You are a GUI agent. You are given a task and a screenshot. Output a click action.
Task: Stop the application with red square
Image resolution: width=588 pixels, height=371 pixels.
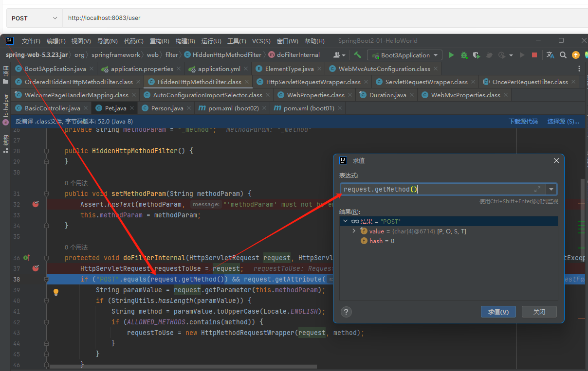point(534,55)
